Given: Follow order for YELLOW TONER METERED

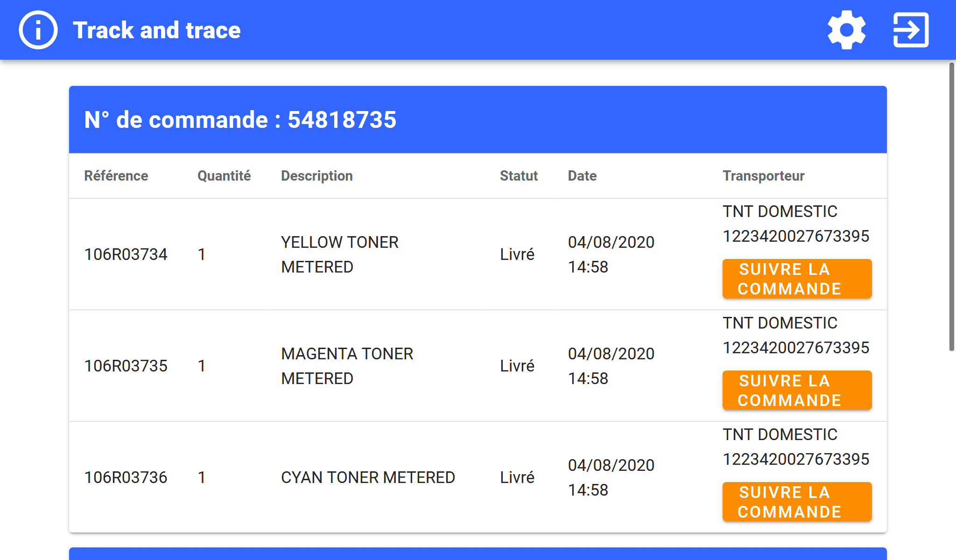Looking at the screenshot, I should tap(797, 279).
